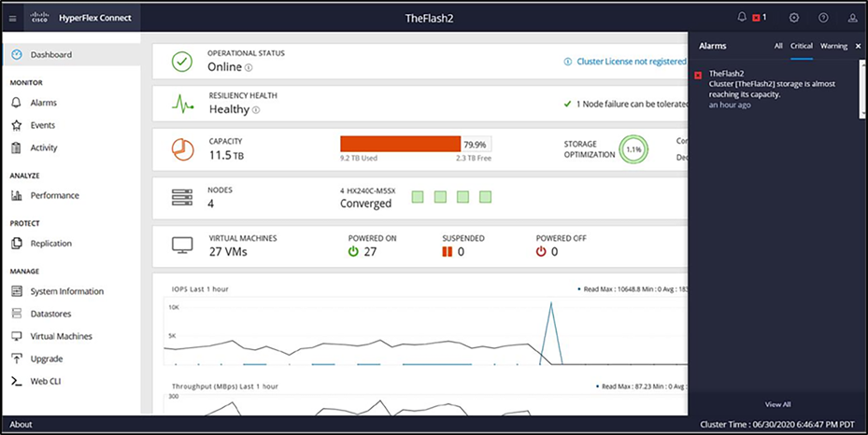Click the resiliency health pulse icon
The width and height of the screenshot is (868, 435).
point(183,104)
